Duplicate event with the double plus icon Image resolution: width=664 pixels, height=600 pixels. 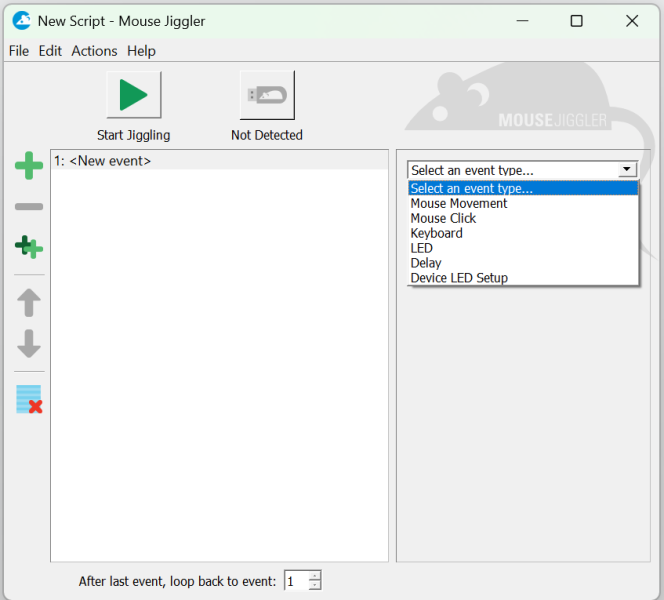[x=29, y=247]
